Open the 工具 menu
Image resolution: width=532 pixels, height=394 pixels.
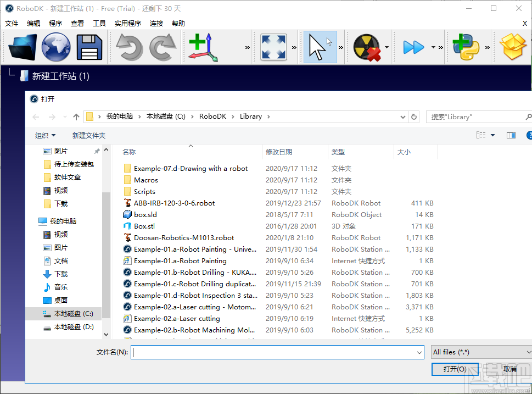pos(99,24)
